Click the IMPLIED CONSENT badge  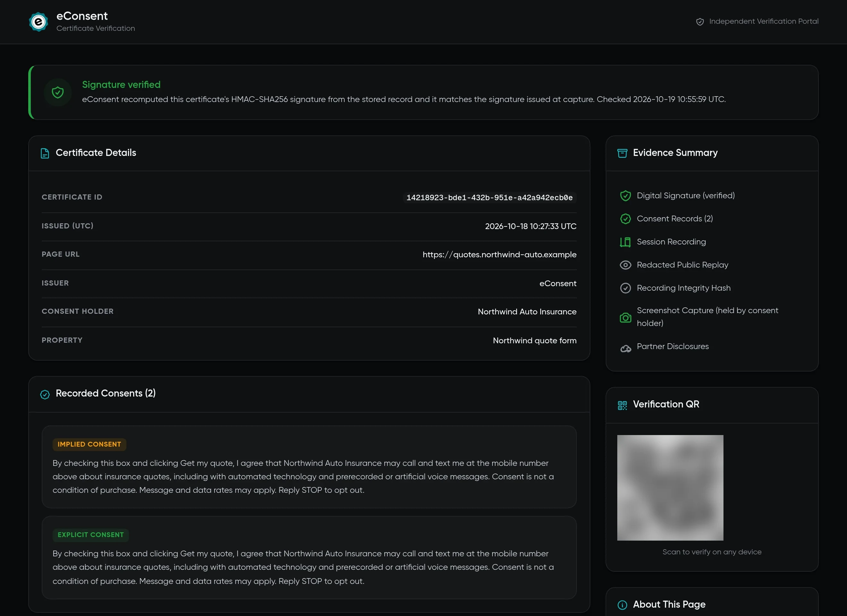(x=89, y=444)
